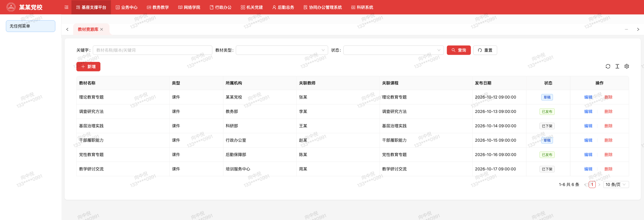
Task: Close the 教材资源库 tab
Action: click(x=102, y=29)
